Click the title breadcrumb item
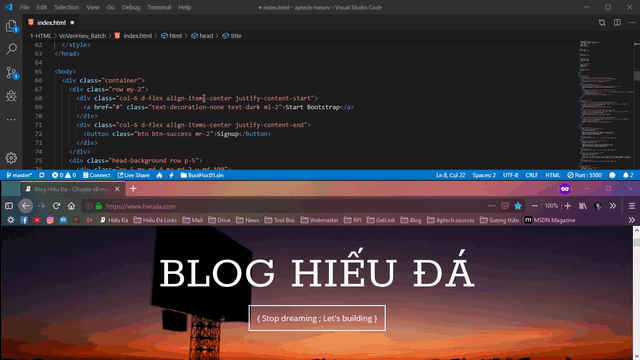Screen dimensions: 640x360 pyautogui.click(x=232, y=36)
